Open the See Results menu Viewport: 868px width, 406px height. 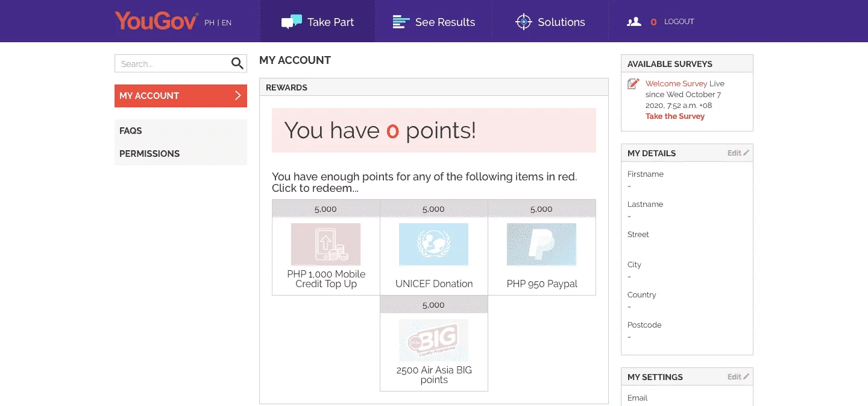click(x=433, y=22)
